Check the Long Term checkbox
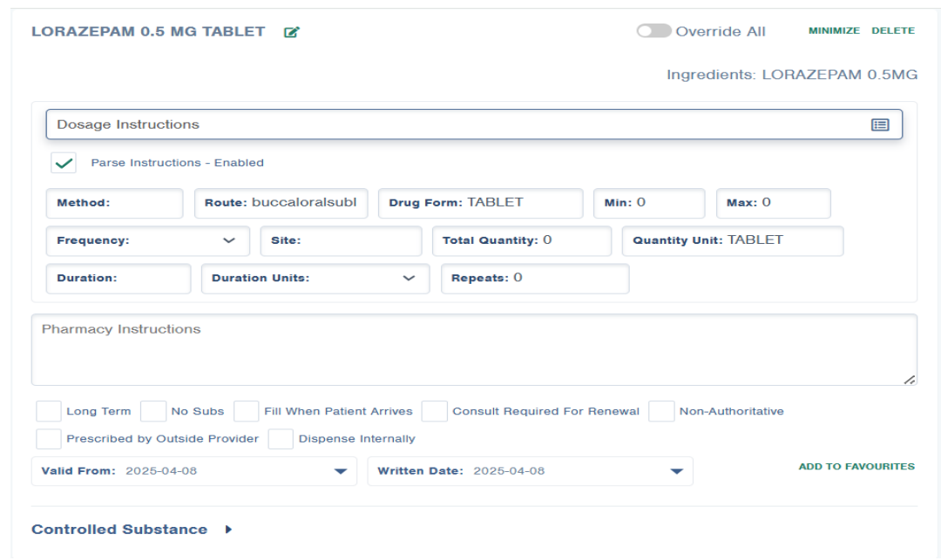This screenshot has width=941, height=560. coord(49,411)
